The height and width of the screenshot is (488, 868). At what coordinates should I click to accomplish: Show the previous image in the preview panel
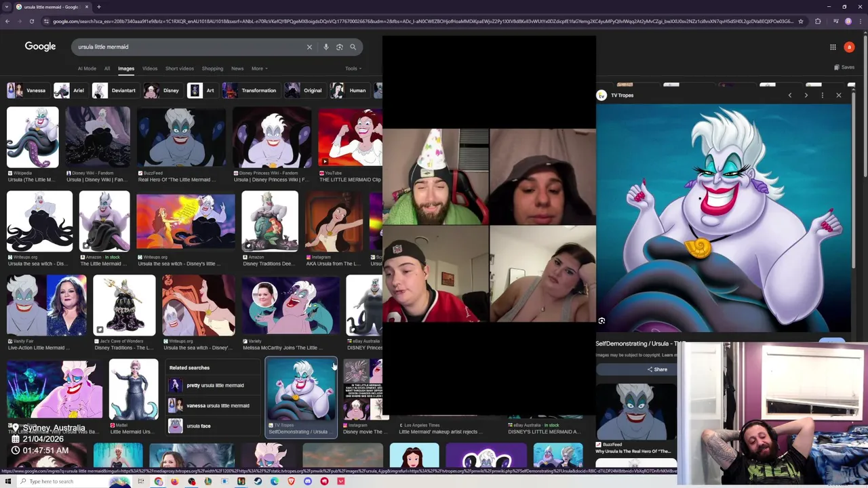789,96
